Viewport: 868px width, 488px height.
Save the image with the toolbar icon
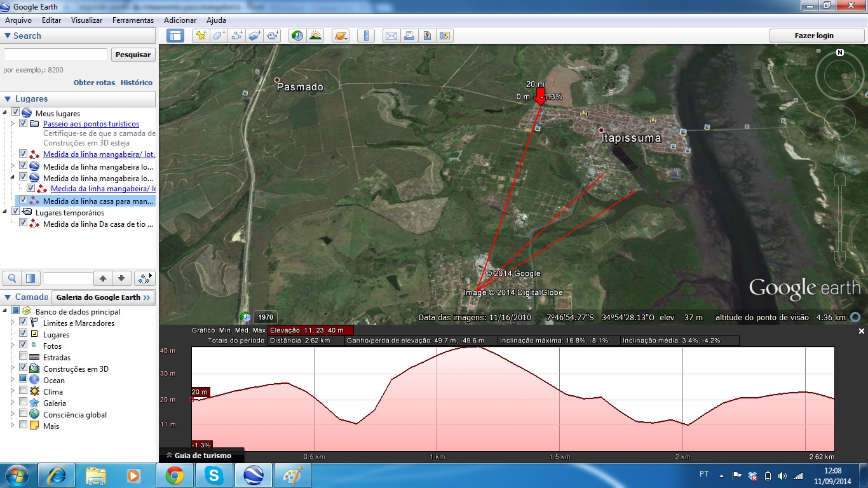(427, 36)
